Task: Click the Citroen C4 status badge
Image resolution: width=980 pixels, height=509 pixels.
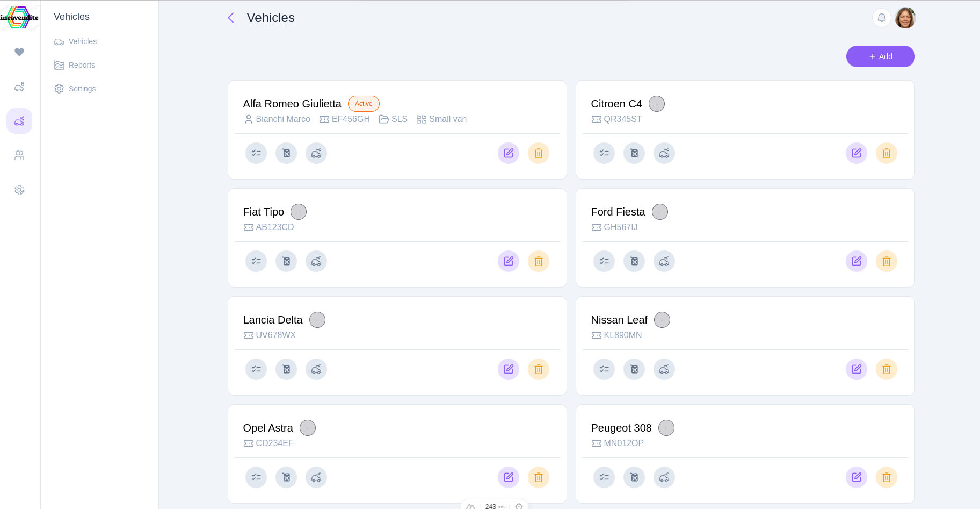Action: [x=657, y=104]
